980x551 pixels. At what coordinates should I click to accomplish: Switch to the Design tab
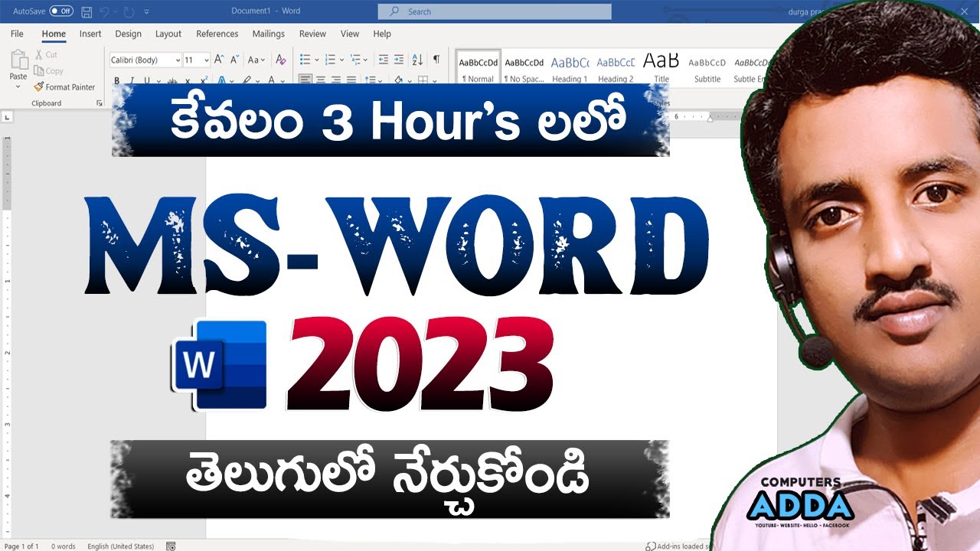(x=128, y=34)
